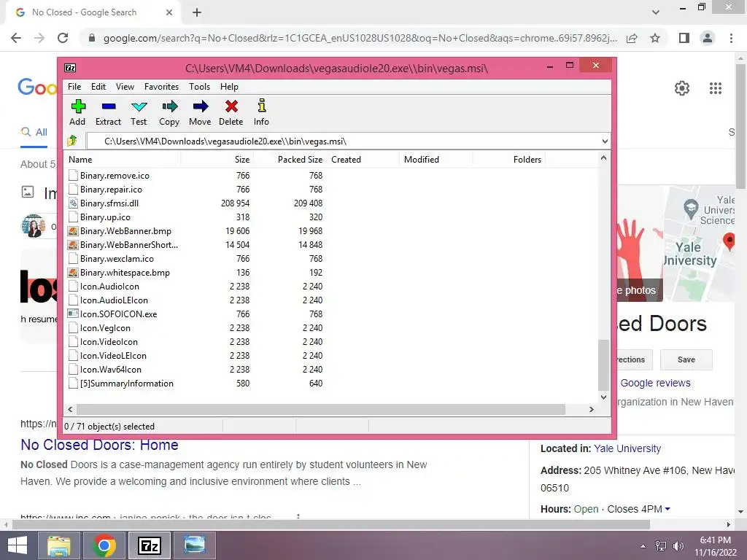Viewport: 747px width, 560px height.
Task: Open the Chrome profile avatar
Action: click(708, 38)
